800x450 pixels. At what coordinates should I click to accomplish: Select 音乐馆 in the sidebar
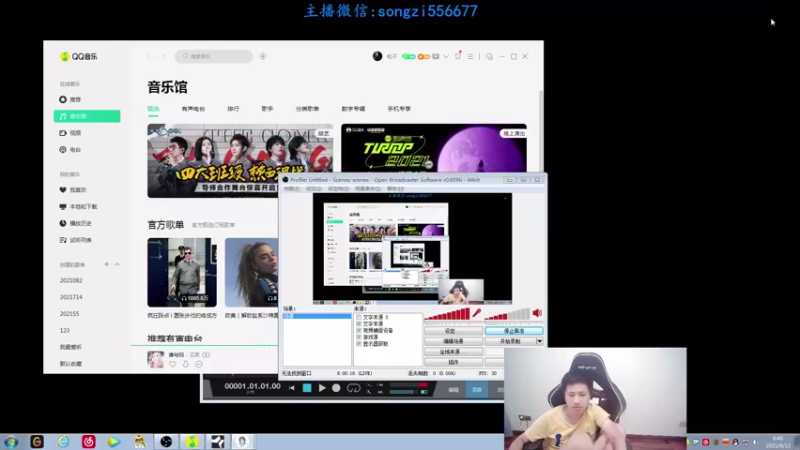coord(87,116)
